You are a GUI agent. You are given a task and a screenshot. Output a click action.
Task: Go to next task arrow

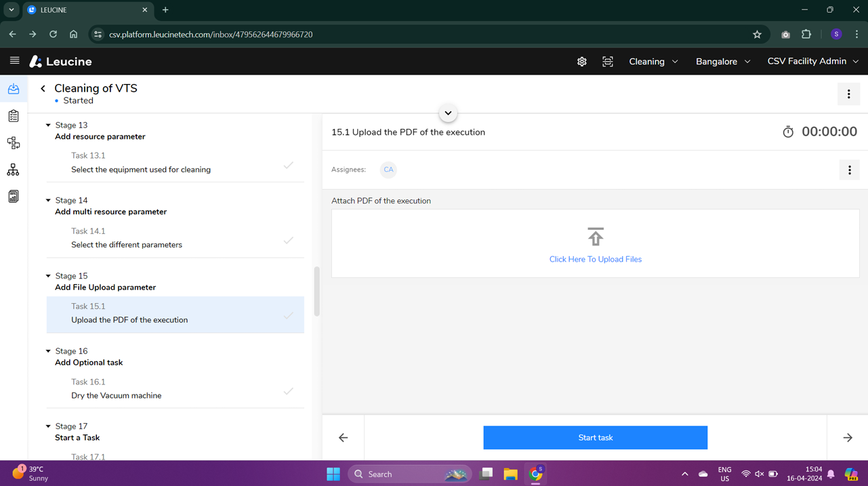(848, 438)
